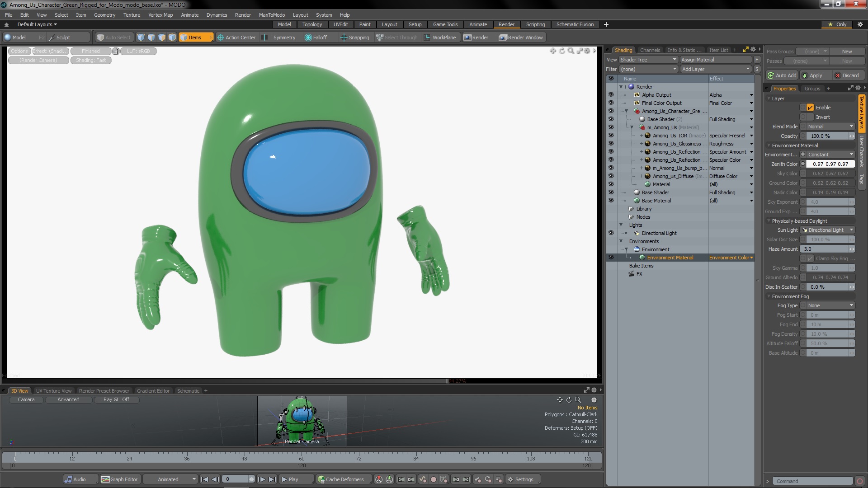The height and width of the screenshot is (488, 868).
Task: Open the Add Layer dropdown
Action: (x=716, y=69)
